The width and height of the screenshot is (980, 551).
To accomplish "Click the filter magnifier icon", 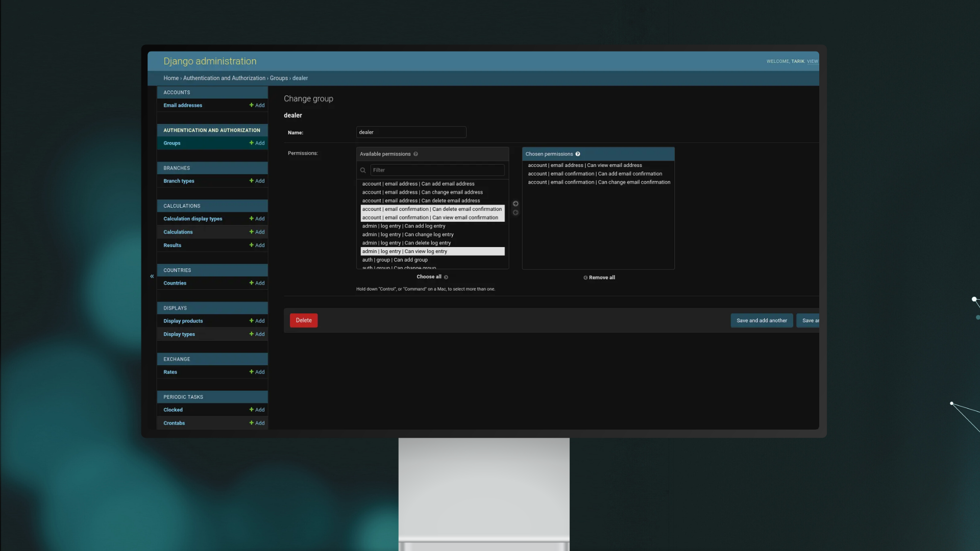I will (x=363, y=170).
